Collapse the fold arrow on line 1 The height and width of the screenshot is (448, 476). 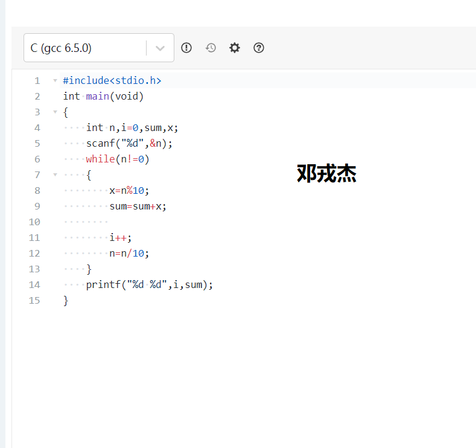55,80
